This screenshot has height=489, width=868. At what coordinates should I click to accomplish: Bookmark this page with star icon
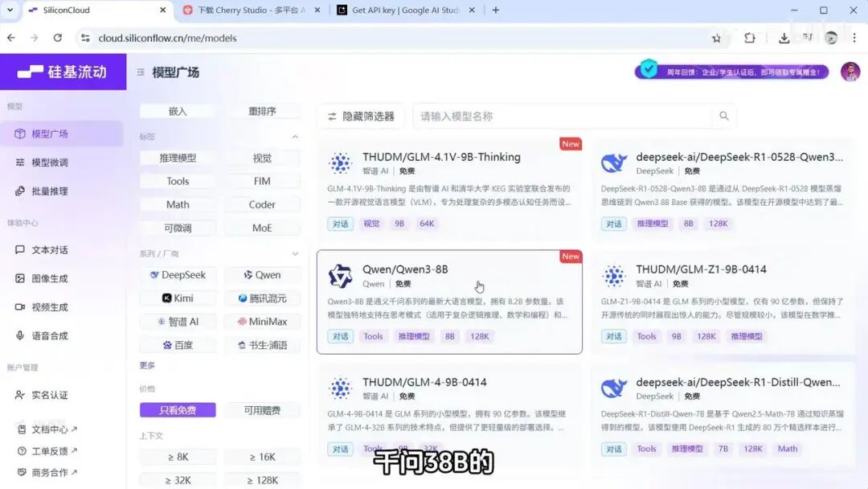point(716,38)
